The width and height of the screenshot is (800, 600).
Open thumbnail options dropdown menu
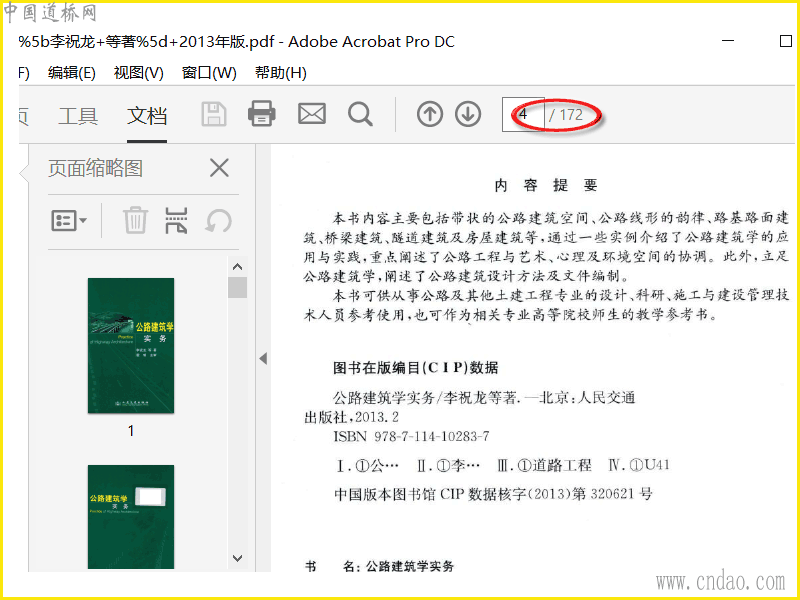(x=69, y=221)
